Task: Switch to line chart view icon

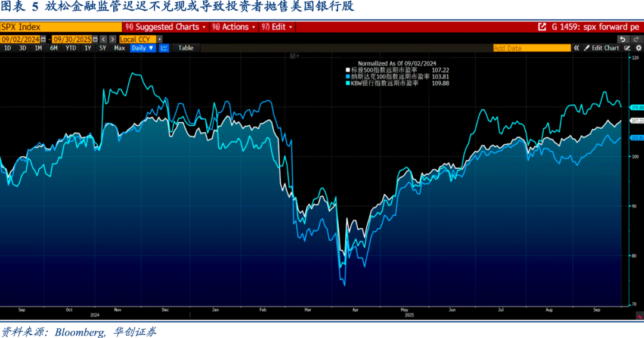Action: pyautogui.click(x=164, y=48)
